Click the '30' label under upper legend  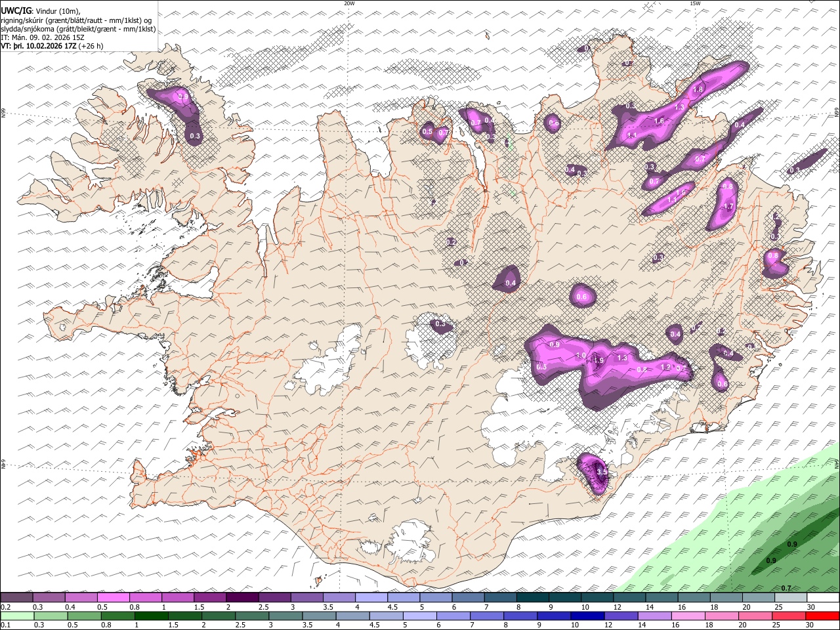pos(811,607)
